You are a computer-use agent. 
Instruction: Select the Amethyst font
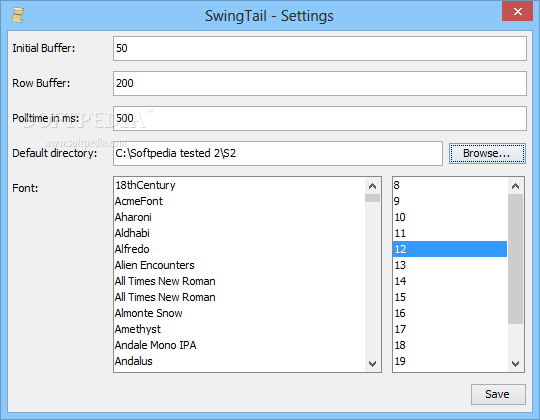click(239, 329)
